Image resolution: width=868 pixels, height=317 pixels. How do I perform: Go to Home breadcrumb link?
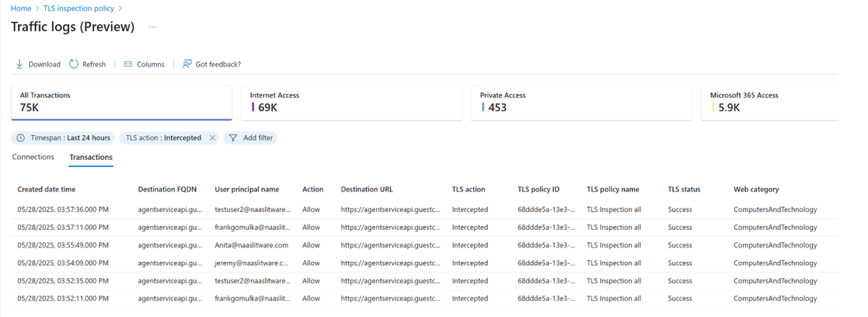[21, 8]
